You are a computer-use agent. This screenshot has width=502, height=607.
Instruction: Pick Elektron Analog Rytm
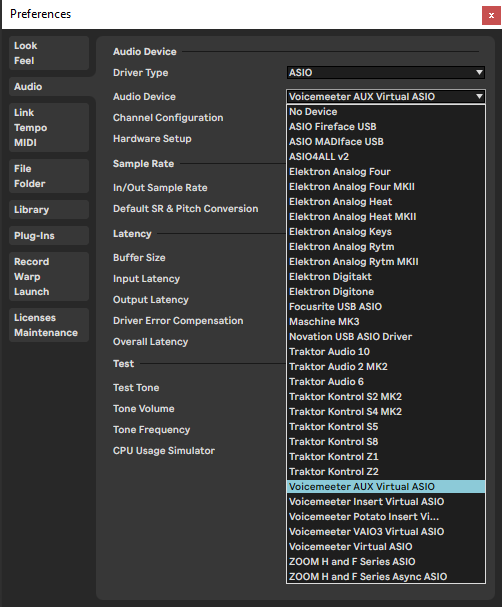pos(386,247)
